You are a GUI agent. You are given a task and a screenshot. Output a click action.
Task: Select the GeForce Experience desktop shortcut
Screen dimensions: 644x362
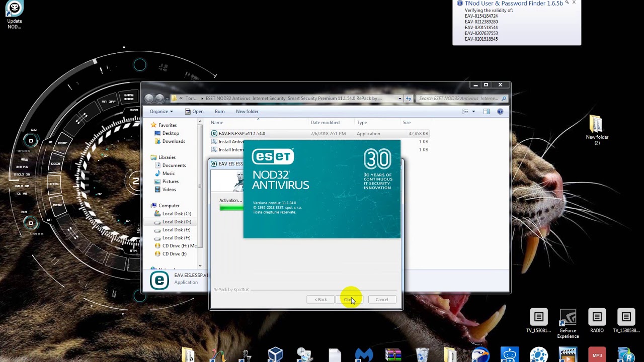(568, 324)
